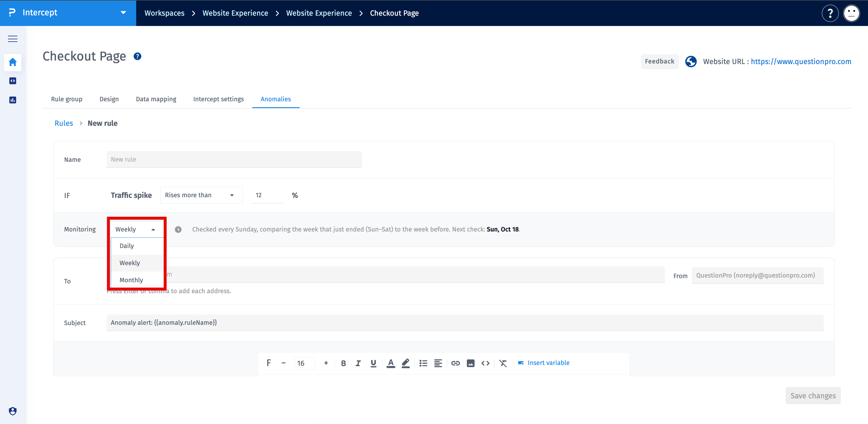The image size is (868, 424).
Task: Open the code view in the editor toolbar
Action: 485,363
